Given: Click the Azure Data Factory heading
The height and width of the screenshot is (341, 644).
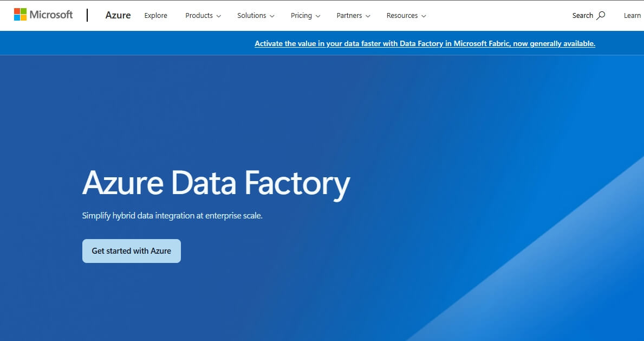Looking at the screenshot, I should coord(216,183).
